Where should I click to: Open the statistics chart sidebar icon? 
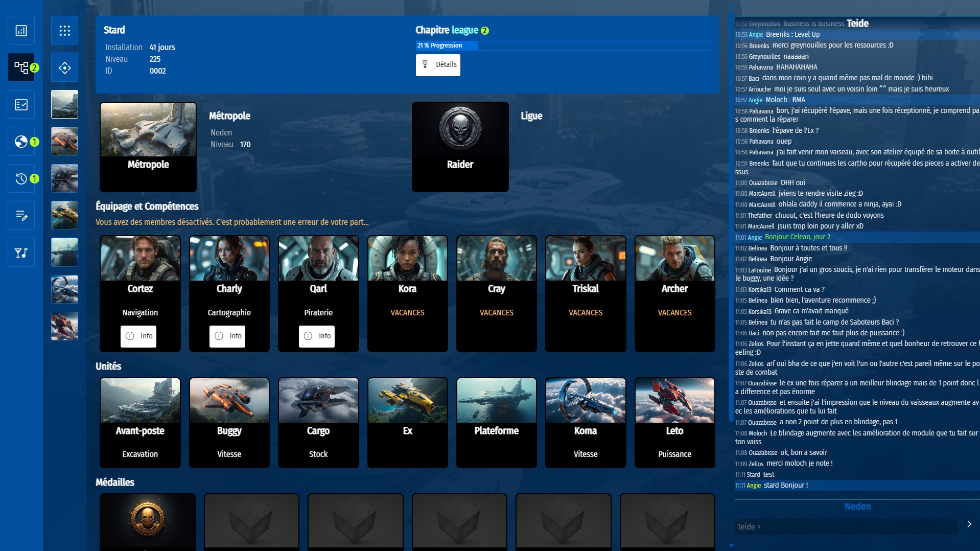point(21,31)
